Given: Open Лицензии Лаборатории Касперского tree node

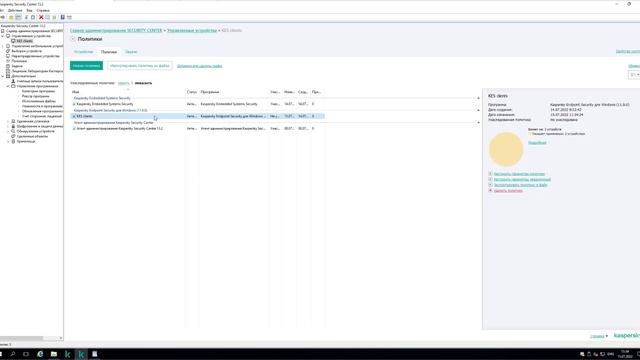Looking at the screenshot, I should 37,71.
